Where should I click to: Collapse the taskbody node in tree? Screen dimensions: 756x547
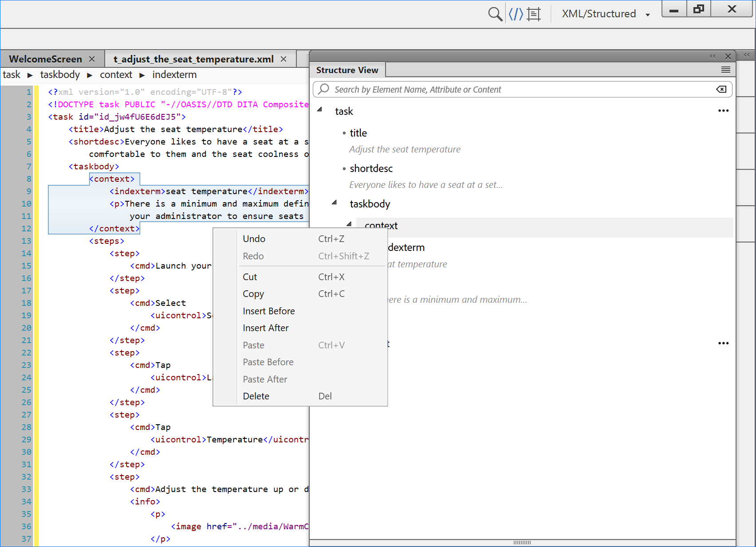334,203
